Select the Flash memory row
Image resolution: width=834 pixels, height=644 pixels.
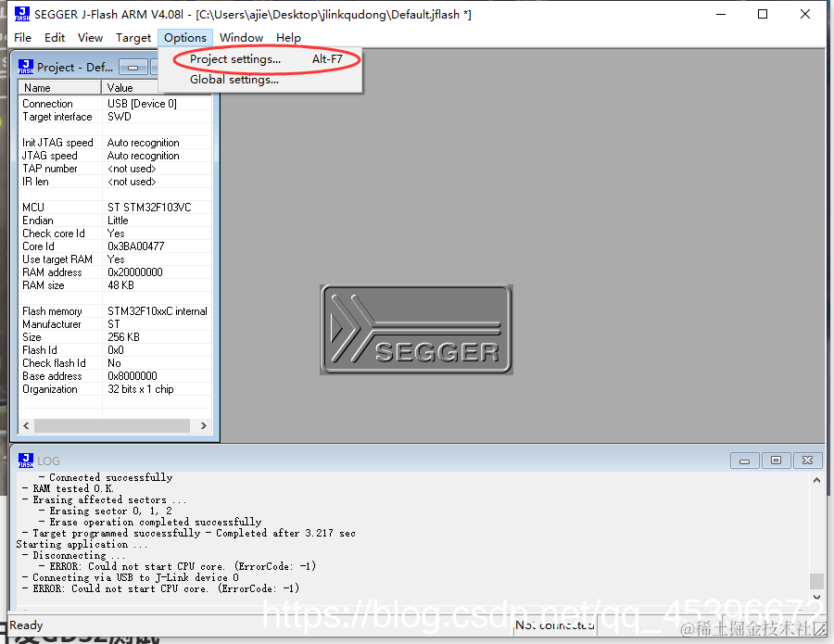(115, 311)
